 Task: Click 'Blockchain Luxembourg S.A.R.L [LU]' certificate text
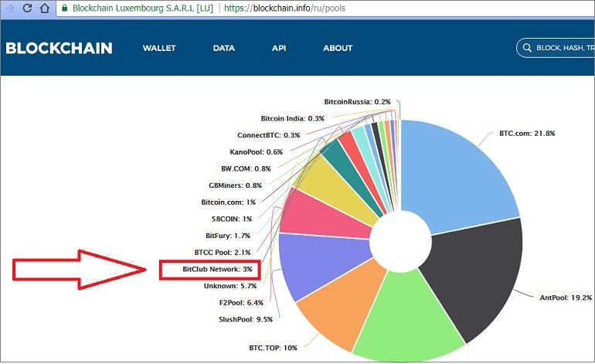point(143,8)
